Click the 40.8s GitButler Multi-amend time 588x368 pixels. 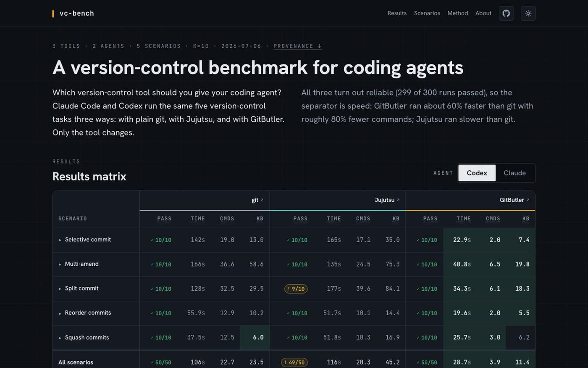pyautogui.click(x=462, y=265)
